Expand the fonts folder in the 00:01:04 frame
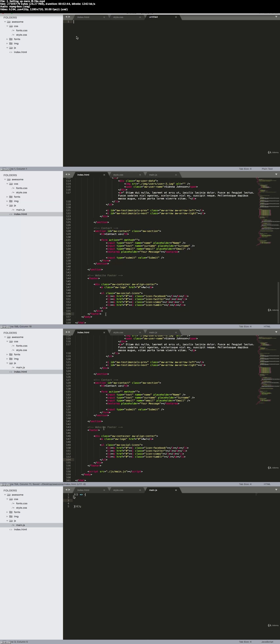 pyautogui.click(x=7, y=197)
